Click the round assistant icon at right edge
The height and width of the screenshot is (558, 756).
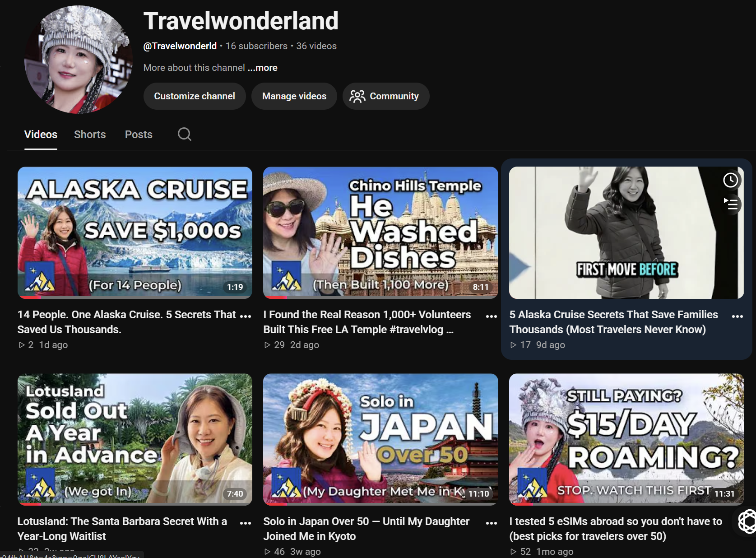pyautogui.click(x=746, y=521)
